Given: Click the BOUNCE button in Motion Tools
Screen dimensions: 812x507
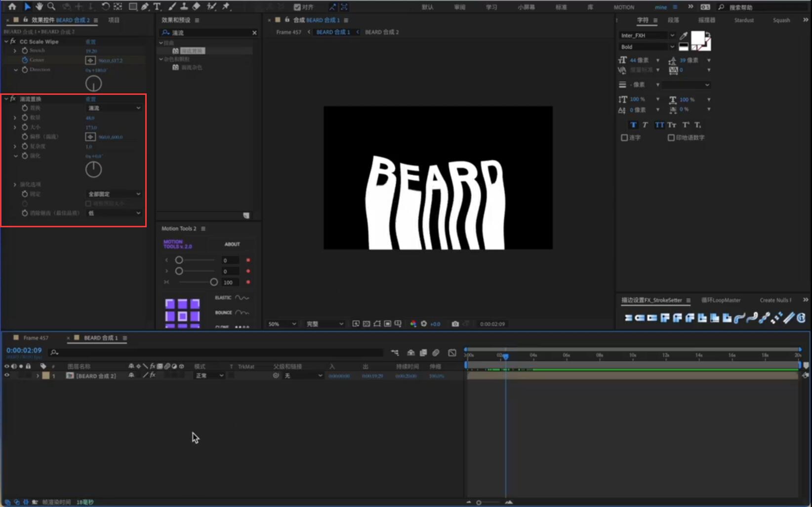Looking at the screenshot, I should tap(232, 312).
